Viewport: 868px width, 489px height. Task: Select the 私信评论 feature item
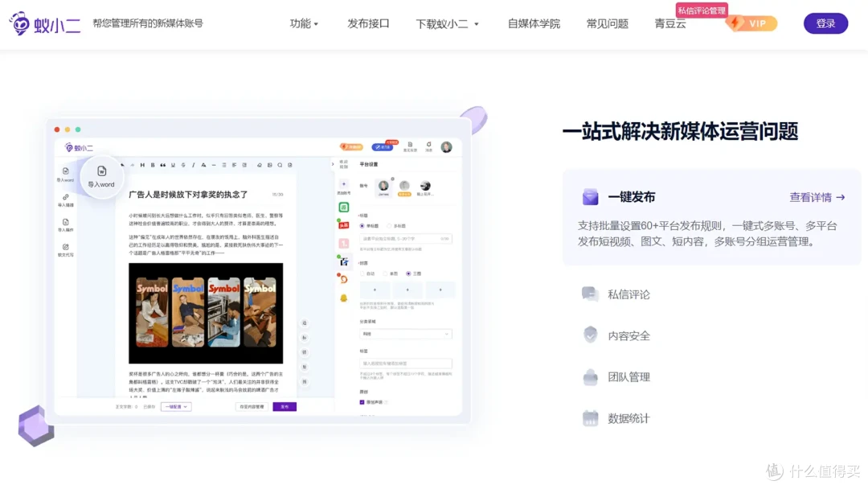point(628,294)
